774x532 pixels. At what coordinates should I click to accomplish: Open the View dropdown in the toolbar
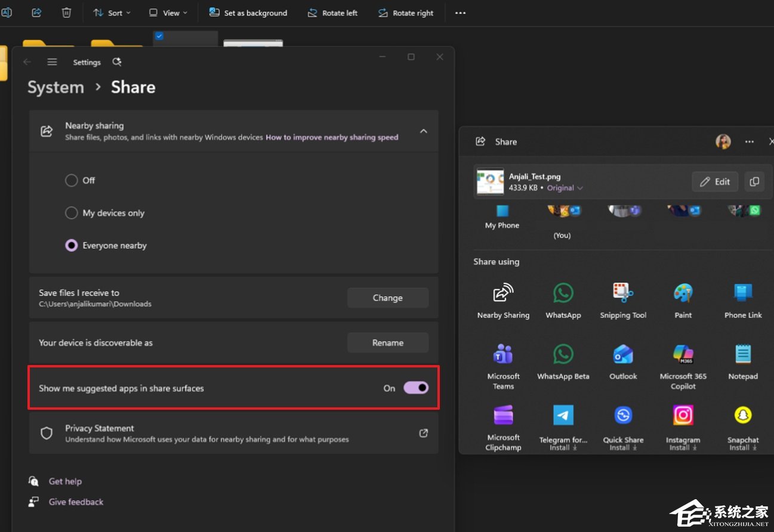pos(168,13)
